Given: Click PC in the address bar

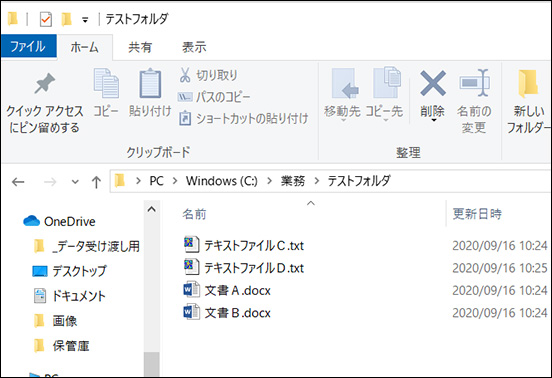Looking at the screenshot, I should coord(156,181).
